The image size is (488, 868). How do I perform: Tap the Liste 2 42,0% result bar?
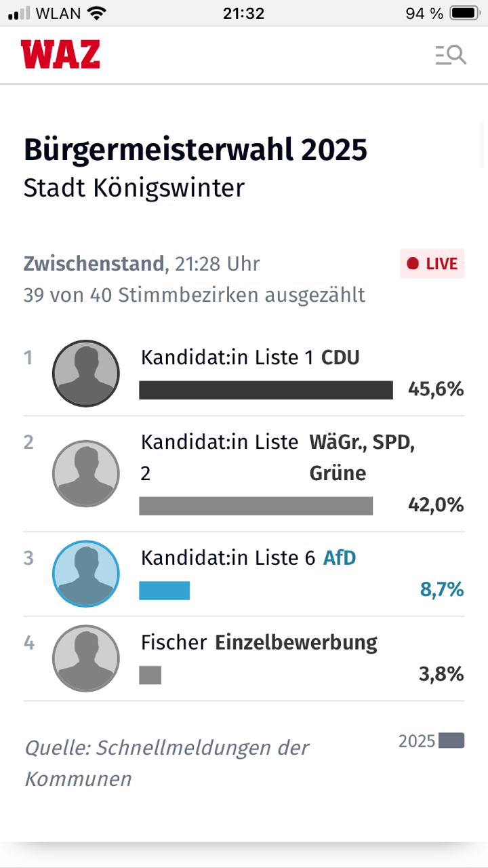tap(256, 506)
